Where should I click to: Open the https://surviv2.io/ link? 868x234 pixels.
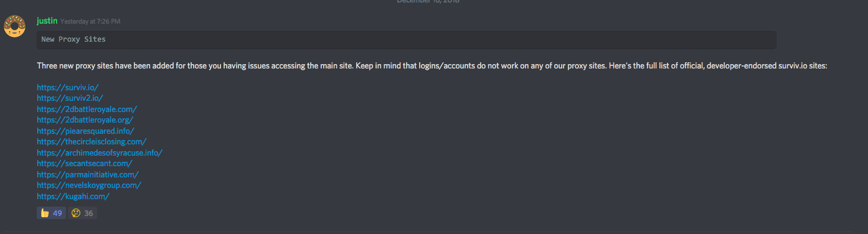70,98
